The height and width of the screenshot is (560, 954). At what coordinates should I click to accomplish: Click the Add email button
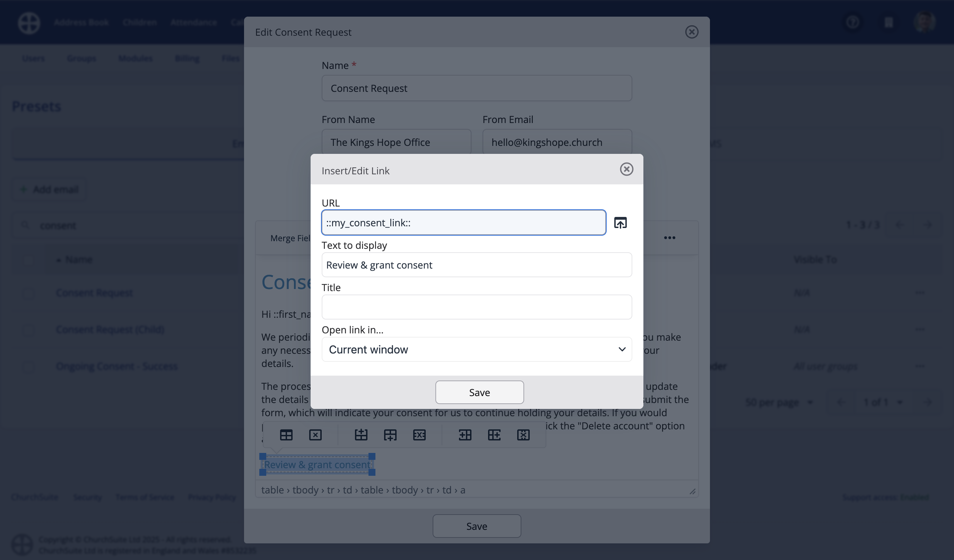[x=49, y=189]
